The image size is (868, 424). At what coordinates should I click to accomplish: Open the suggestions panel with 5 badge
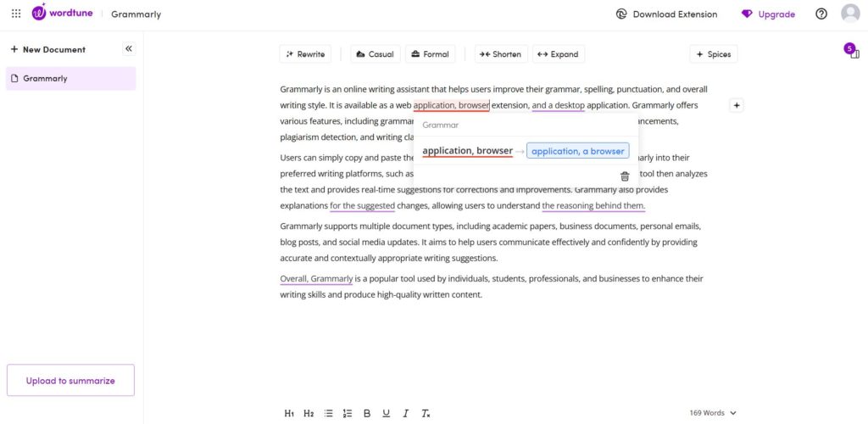click(x=852, y=51)
